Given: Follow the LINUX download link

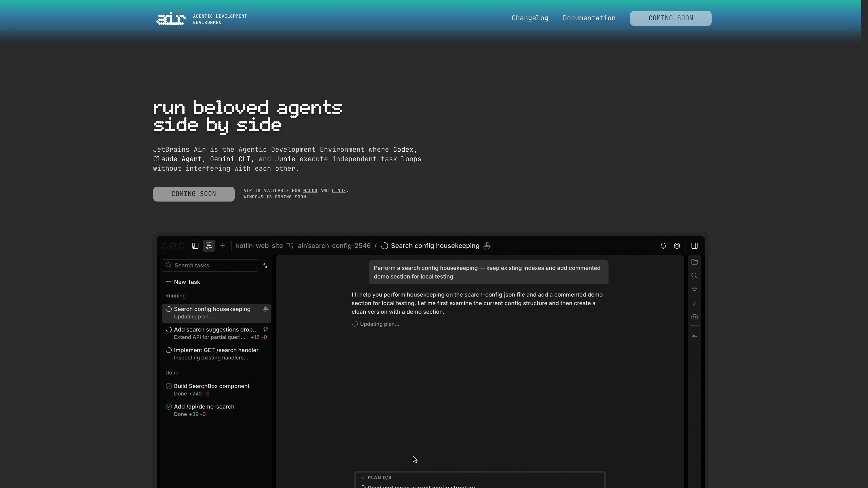Looking at the screenshot, I should click(x=339, y=191).
